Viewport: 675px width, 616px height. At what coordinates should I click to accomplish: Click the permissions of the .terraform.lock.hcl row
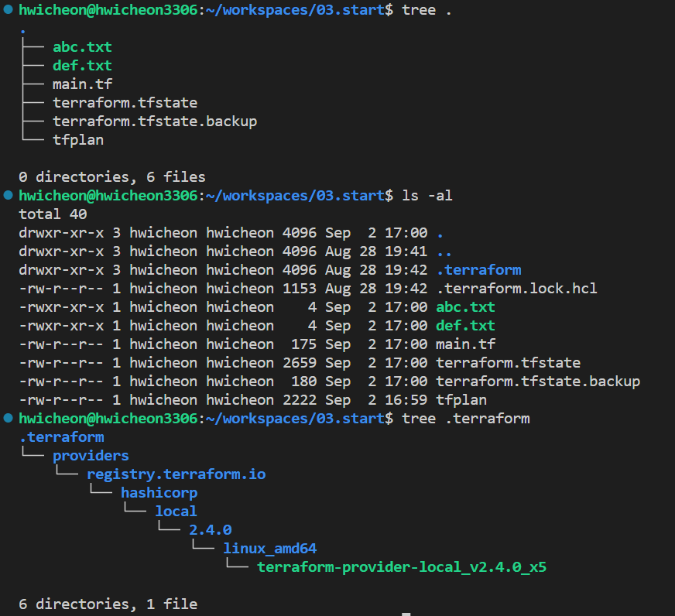click(x=61, y=289)
